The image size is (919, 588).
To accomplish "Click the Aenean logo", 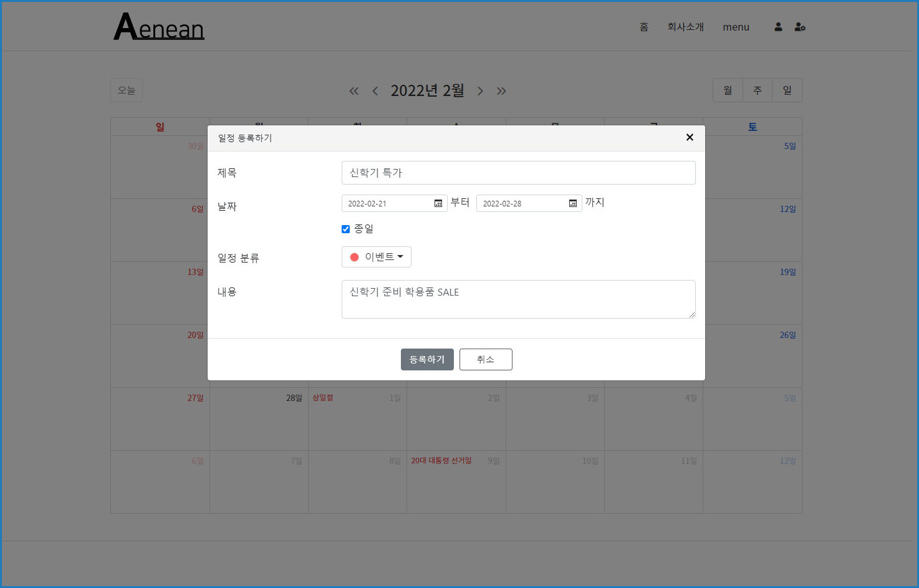I will [159, 27].
